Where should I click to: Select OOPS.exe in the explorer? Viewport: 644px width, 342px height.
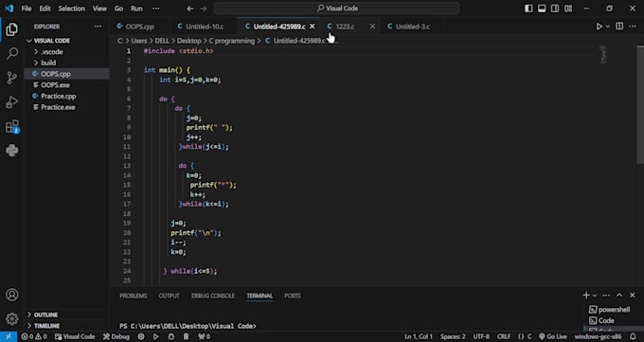[x=55, y=85]
